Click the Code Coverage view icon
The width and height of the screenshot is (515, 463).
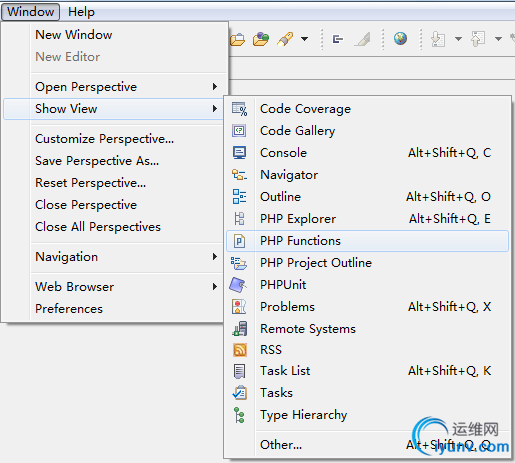click(x=239, y=109)
